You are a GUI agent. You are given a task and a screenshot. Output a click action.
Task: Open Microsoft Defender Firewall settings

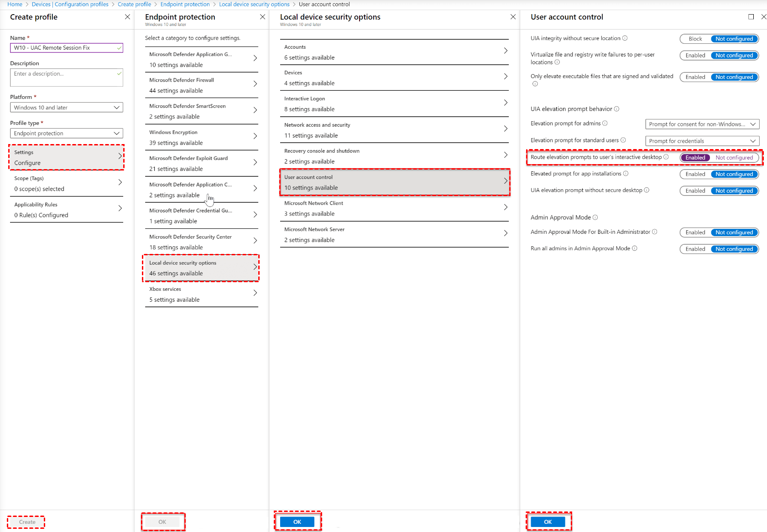click(x=202, y=85)
